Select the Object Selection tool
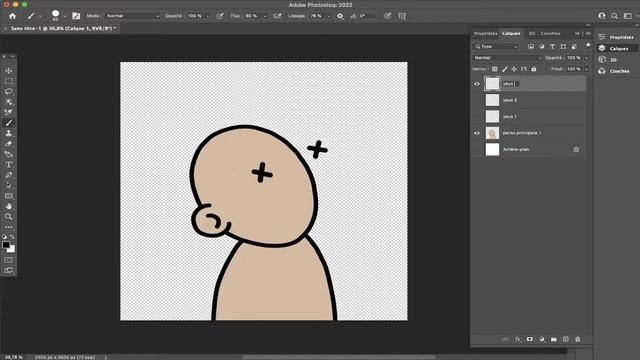This screenshot has height=360, width=640. tap(9, 102)
